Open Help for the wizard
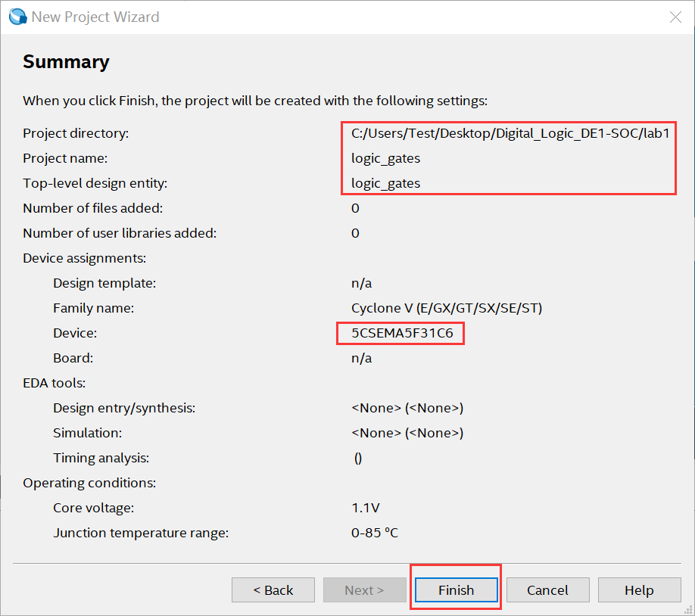 [639, 590]
